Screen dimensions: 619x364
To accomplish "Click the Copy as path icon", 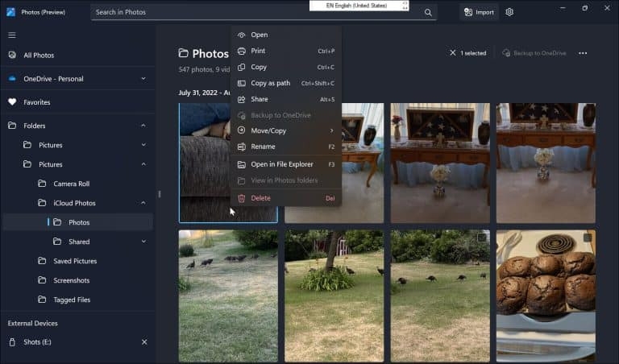I will coord(242,83).
